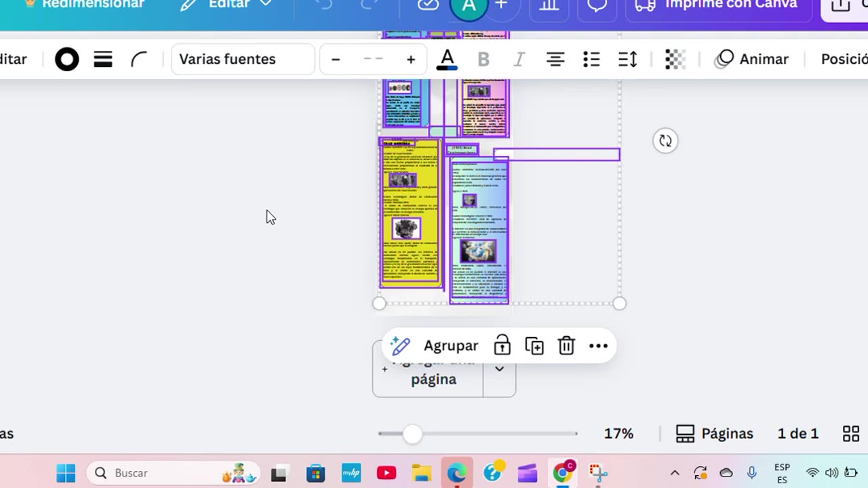Image resolution: width=868 pixels, height=488 pixels.
Task: Click the 1 de 1 page indicator
Action: [x=797, y=433]
